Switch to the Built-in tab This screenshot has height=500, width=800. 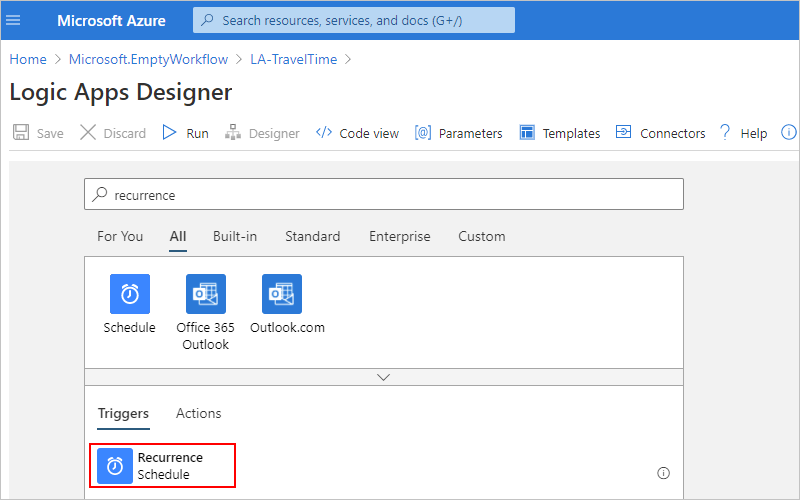(x=235, y=236)
